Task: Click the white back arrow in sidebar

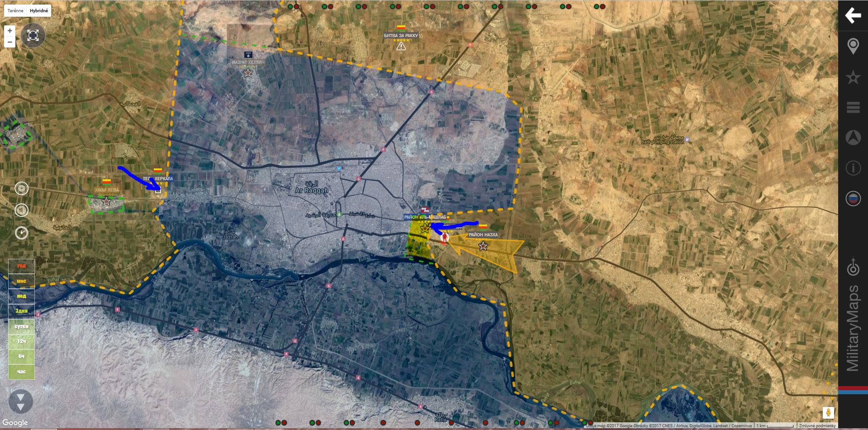Action: pyautogui.click(x=853, y=15)
